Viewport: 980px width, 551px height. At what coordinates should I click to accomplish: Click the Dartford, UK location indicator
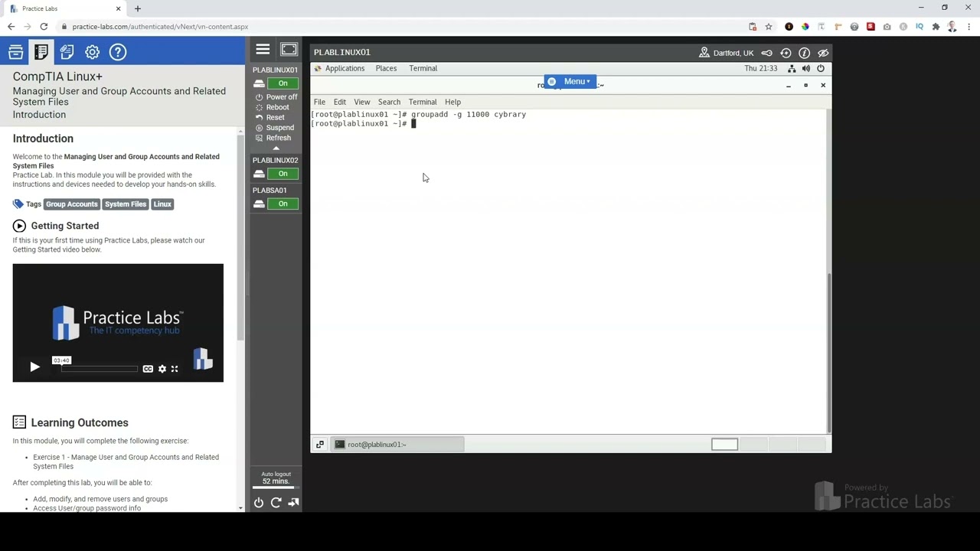726,53
